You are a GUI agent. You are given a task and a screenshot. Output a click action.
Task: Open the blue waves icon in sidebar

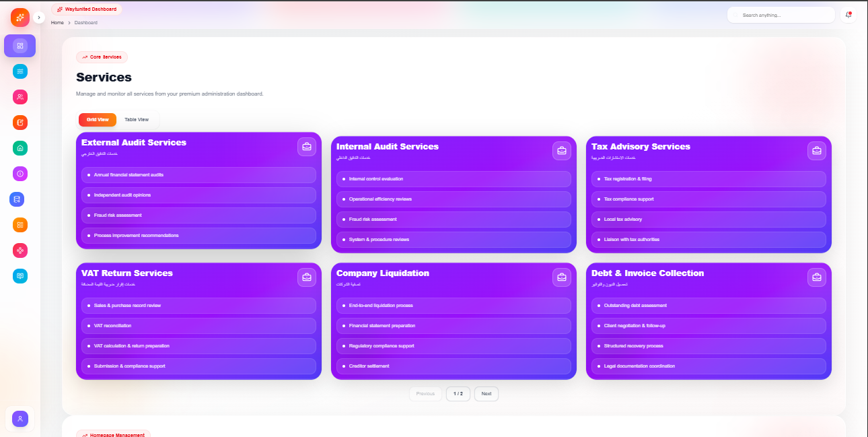[20, 71]
